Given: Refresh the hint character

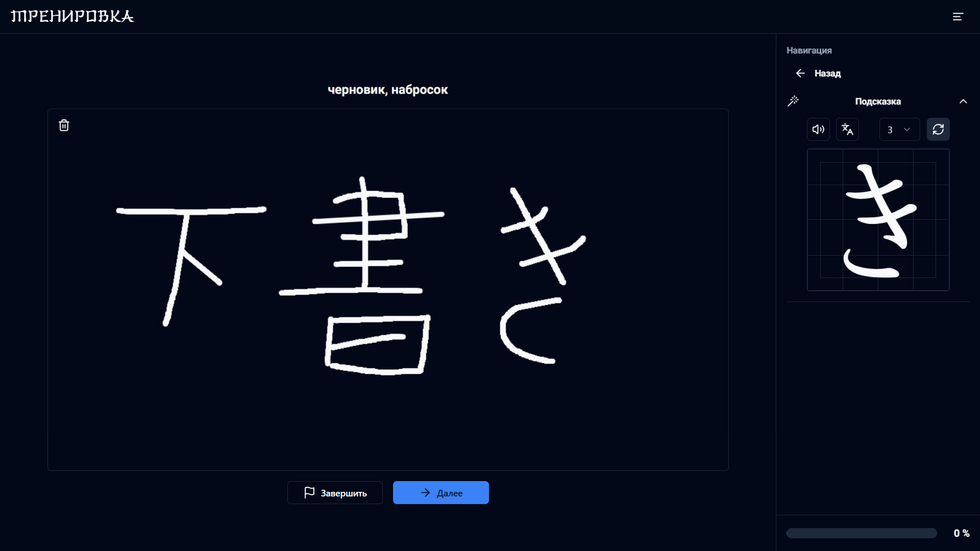Looking at the screenshot, I should tap(939, 129).
